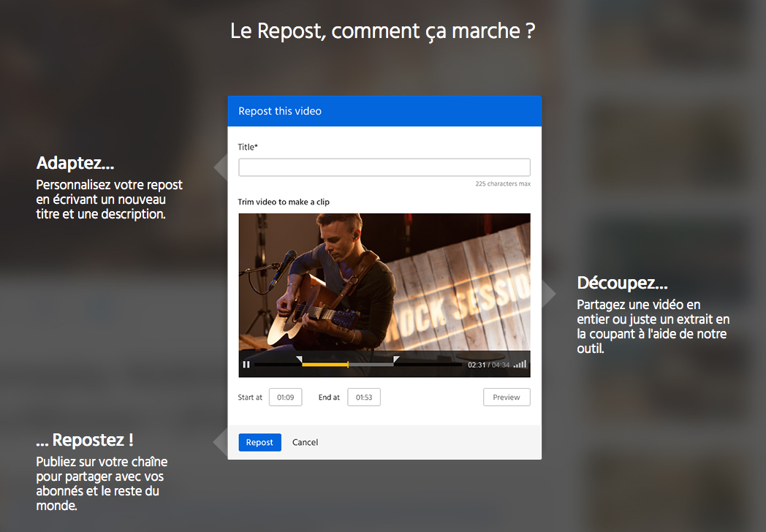
Task: Select the left trim start handle
Action: [x=299, y=360]
